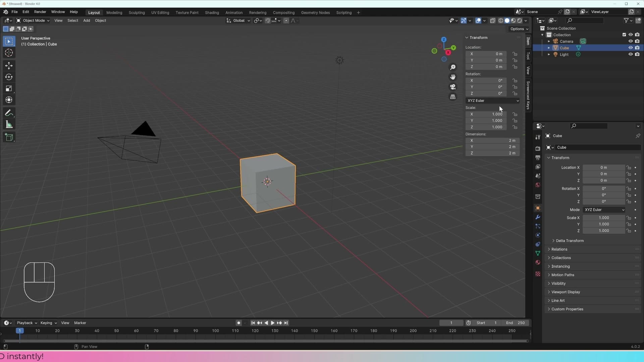
Task: Switch to rendered viewport shading
Action: coord(519,21)
